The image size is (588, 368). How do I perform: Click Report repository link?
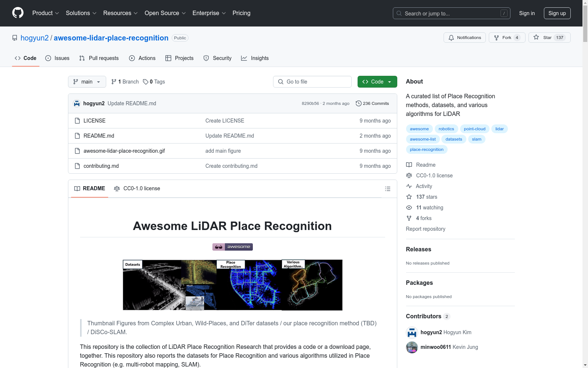pyautogui.click(x=426, y=229)
